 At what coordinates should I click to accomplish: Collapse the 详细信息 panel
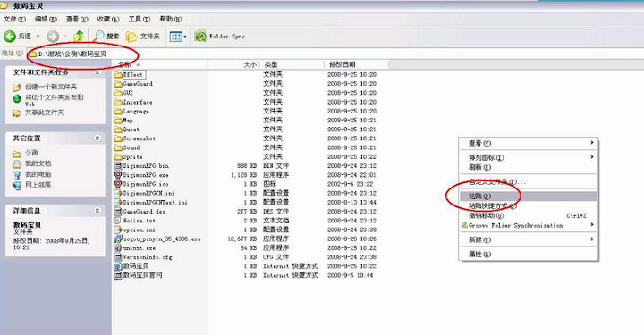tap(97, 210)
